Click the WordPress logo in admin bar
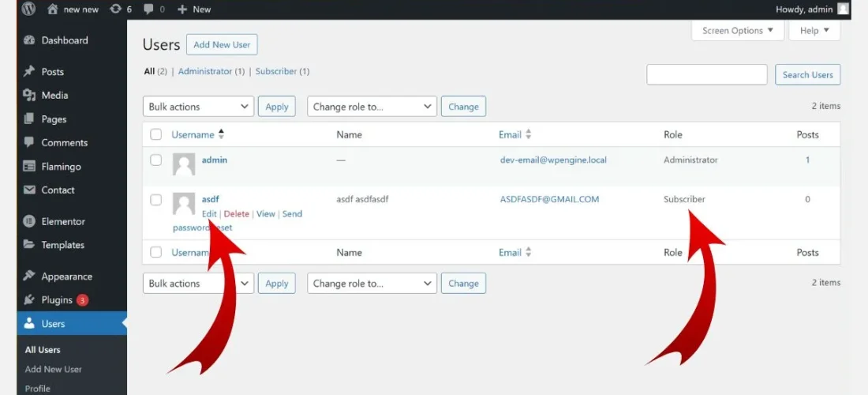This screenshot has height=395, width=868. point(28,9)
